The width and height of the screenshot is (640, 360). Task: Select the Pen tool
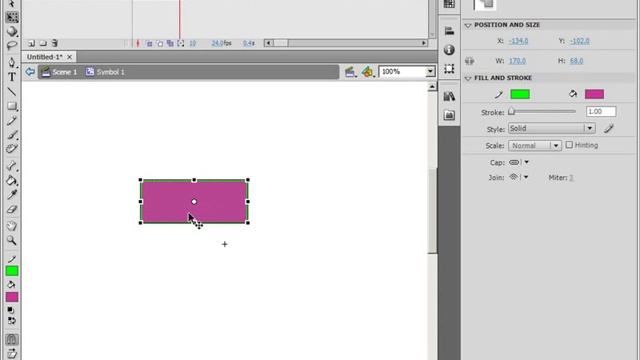click(12, 62)
